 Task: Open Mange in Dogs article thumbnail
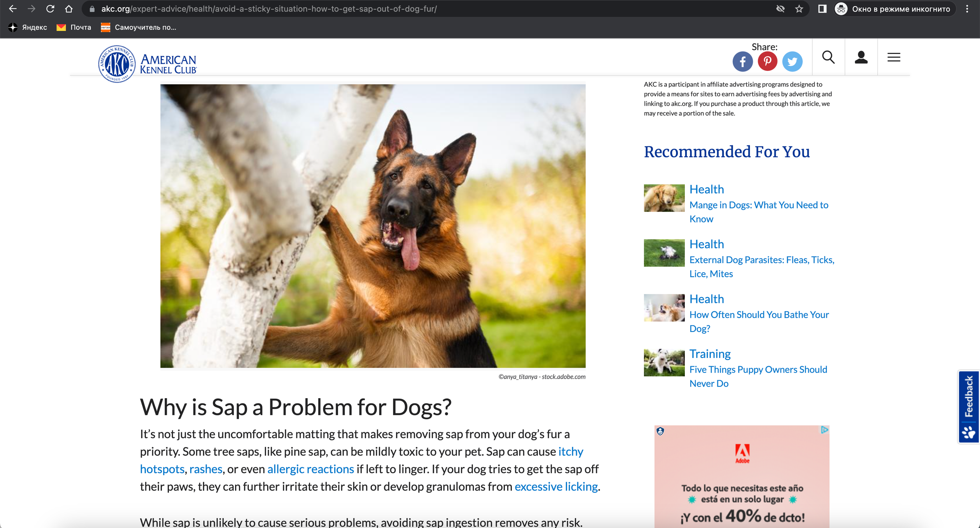(x=664, y=198)
